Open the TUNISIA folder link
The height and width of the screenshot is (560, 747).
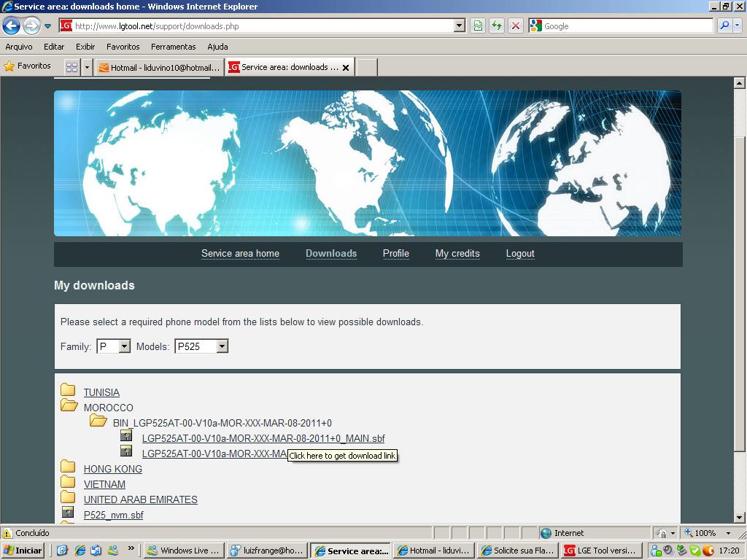pos(101,392)
